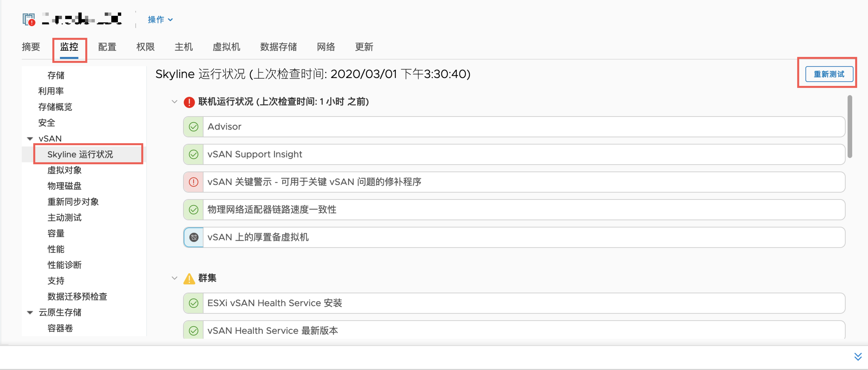Click the status icon for vSAN Support Insight
The image size is (868, 370).
pyautogui.click(x=193, y=154)
